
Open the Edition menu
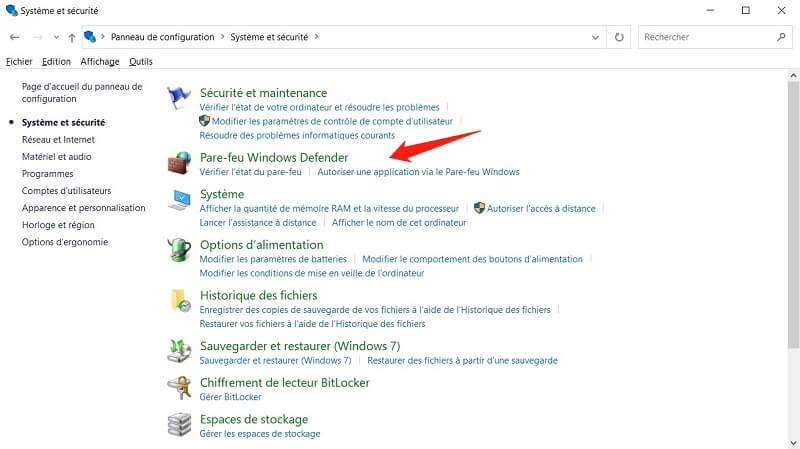pyautogui.click(x=56, y=61)
